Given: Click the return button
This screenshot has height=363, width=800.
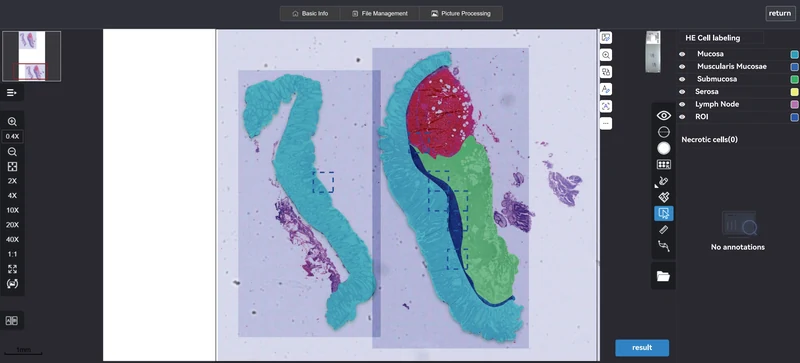Looking at the screenshot, I should (780, 13).
